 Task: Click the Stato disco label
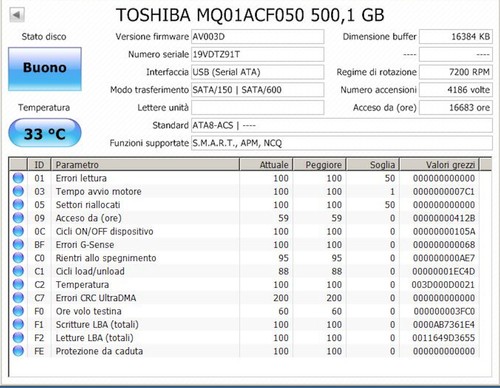[x=44, y=37]
